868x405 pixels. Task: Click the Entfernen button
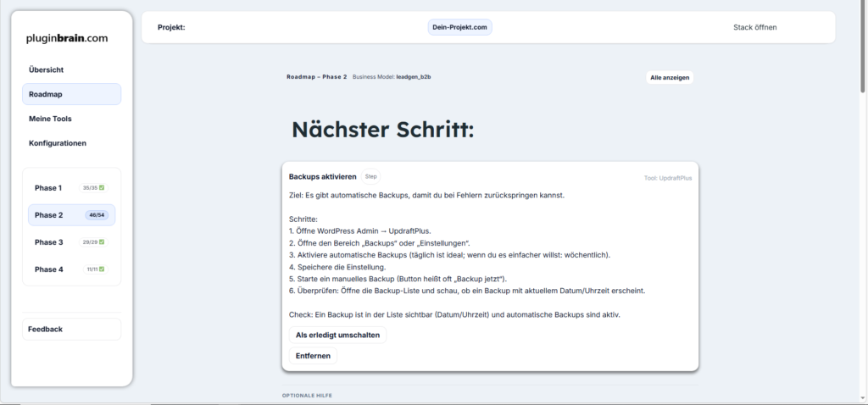pyautogui.click(x=313, y=356)
